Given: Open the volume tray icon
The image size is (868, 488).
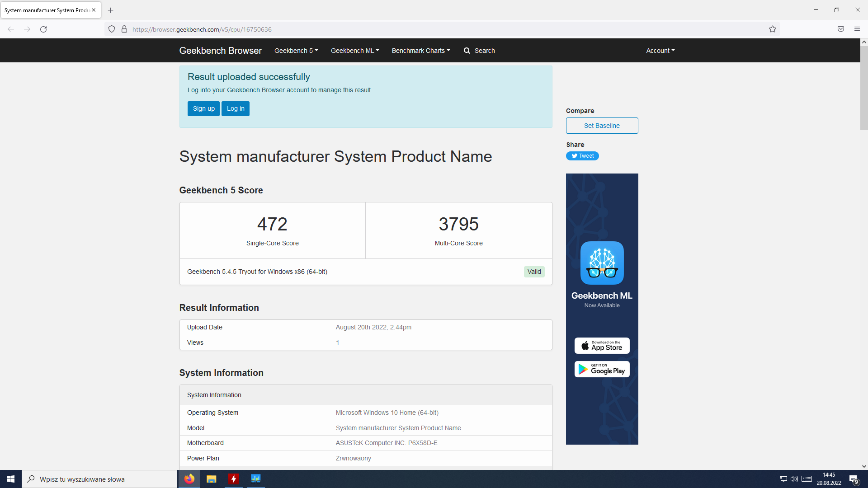Looking at the screenshot, I should (794, 479).
